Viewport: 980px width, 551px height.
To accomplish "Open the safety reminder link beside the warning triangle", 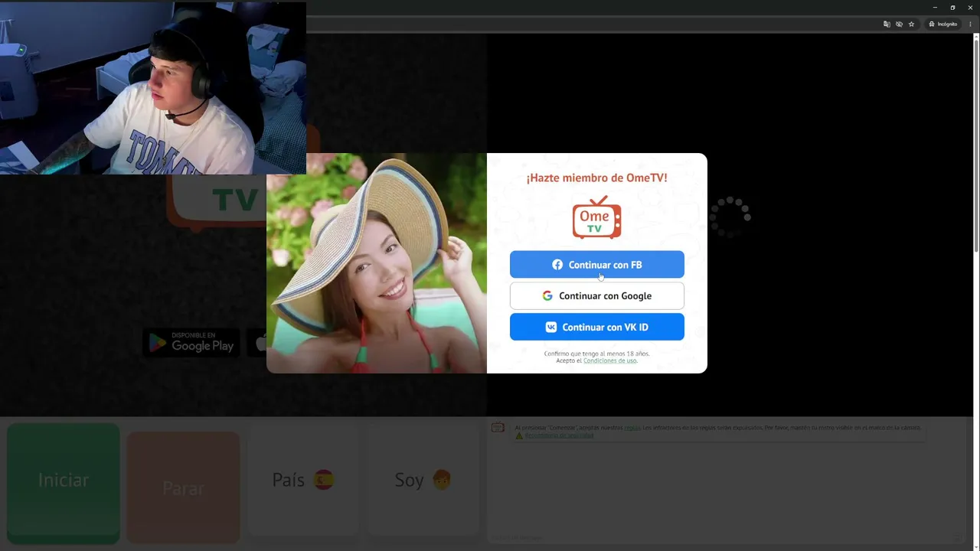I will tap(558, 435).
